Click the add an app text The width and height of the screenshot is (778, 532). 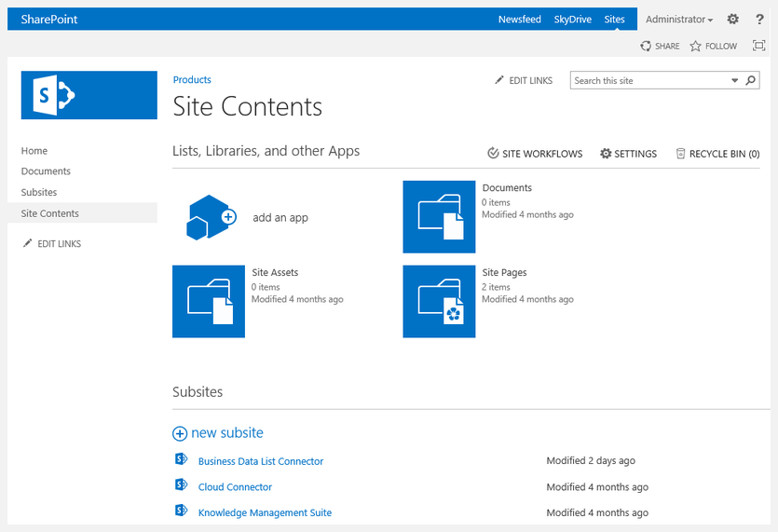click(x=280, y=217)
